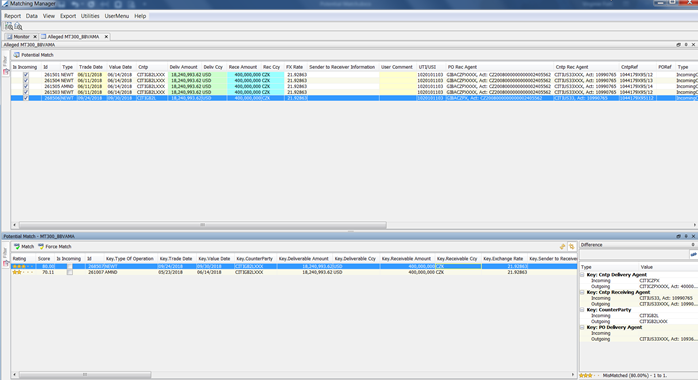
Task: Click the Force Match icon
Action: (x=41, y=246)
